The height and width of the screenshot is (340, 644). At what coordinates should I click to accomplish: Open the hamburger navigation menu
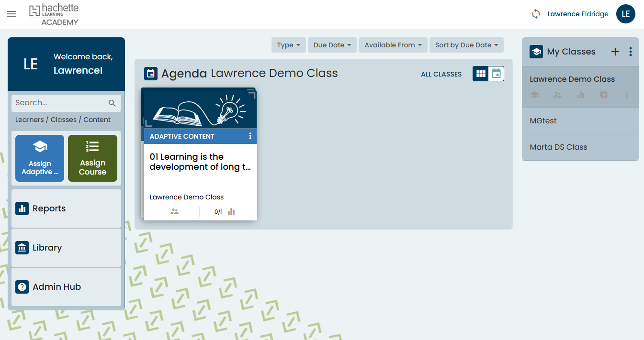click(11, 14)
